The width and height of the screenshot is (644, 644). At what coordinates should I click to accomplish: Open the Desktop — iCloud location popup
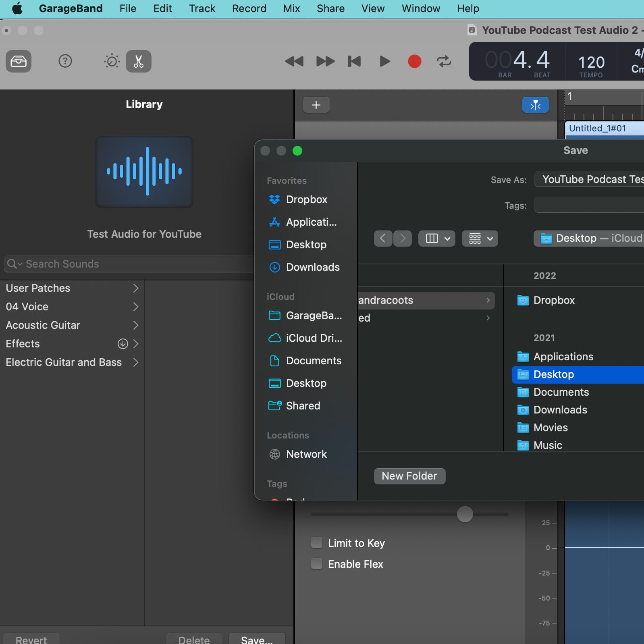(589, 239)
